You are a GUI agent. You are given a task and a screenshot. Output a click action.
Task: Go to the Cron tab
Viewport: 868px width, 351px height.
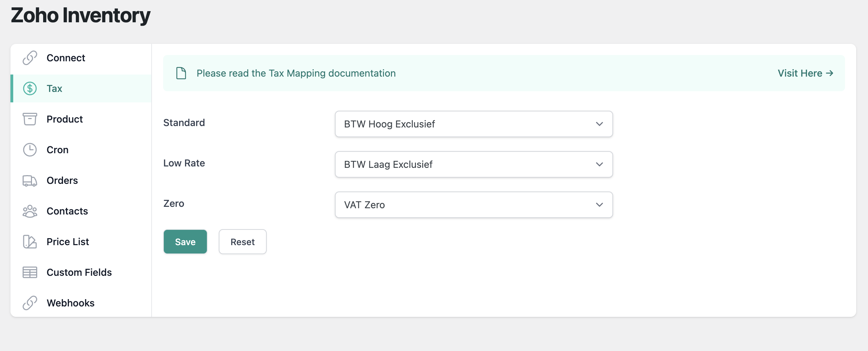(81, 150)
